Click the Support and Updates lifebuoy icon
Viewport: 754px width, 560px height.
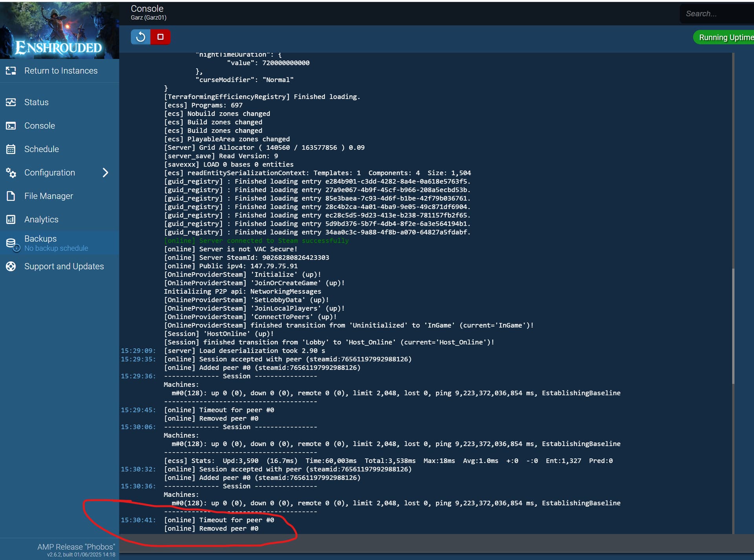[11, 266]
